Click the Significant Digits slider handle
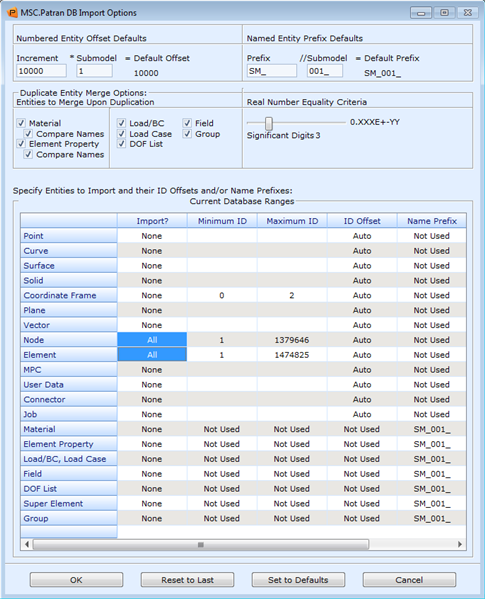This screenshot has height=599, width=485. tap(269, 123)
